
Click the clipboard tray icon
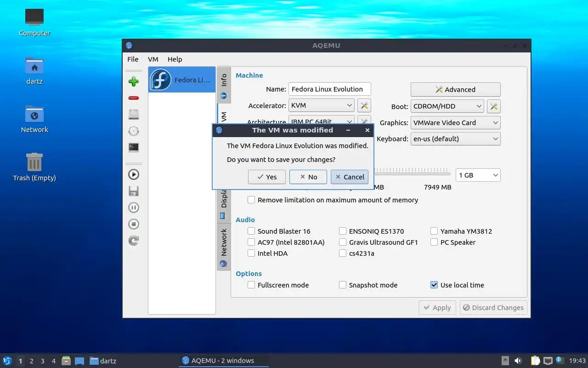tap(536, 361)
